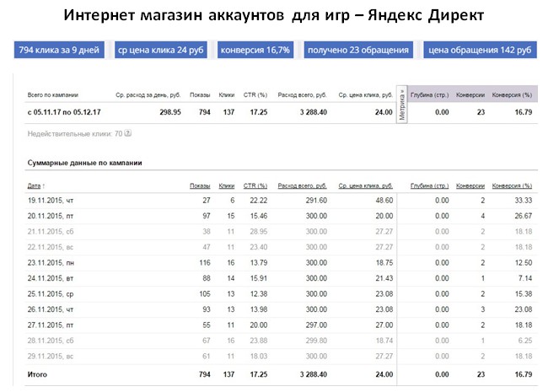Click click price 18.75 for 23.11.2015
Image resolution: width=559 pixels, height=392 pixels.
coord(384,263)
